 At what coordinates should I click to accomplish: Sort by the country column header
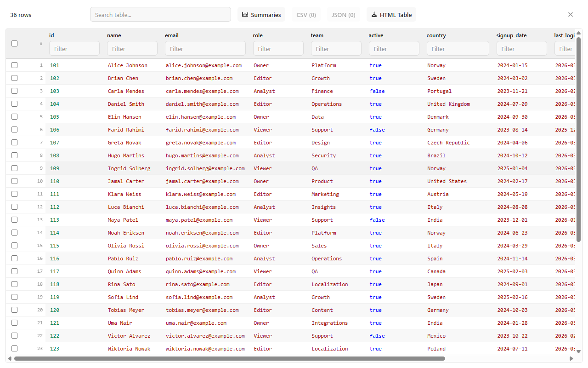coord(436,35)
